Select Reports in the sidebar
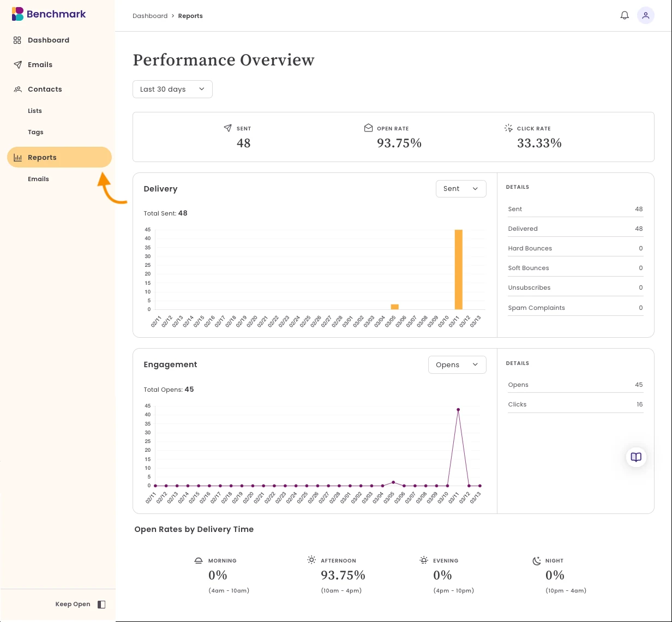 [x=59, y=157]
